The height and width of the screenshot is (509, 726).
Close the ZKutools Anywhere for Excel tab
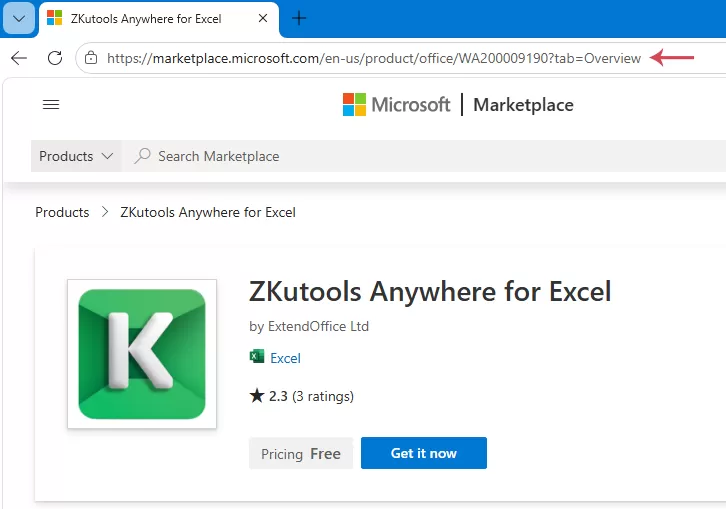(x=263, y=18)
